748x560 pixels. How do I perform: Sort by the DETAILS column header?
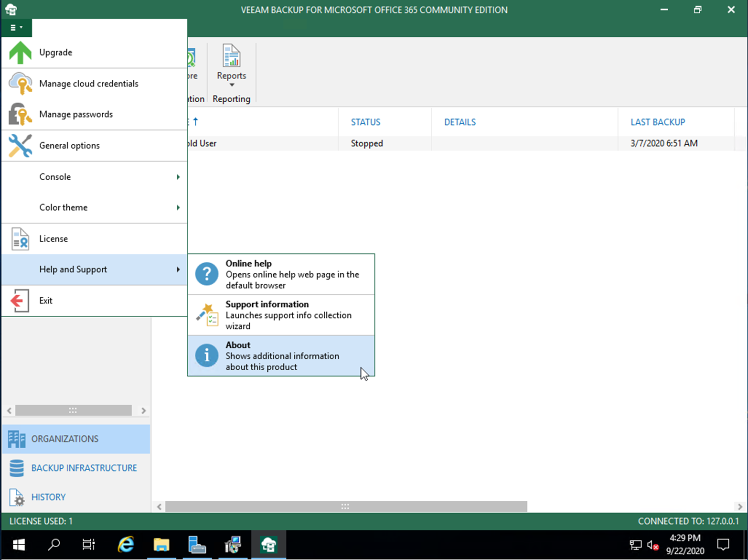(460, 122)
